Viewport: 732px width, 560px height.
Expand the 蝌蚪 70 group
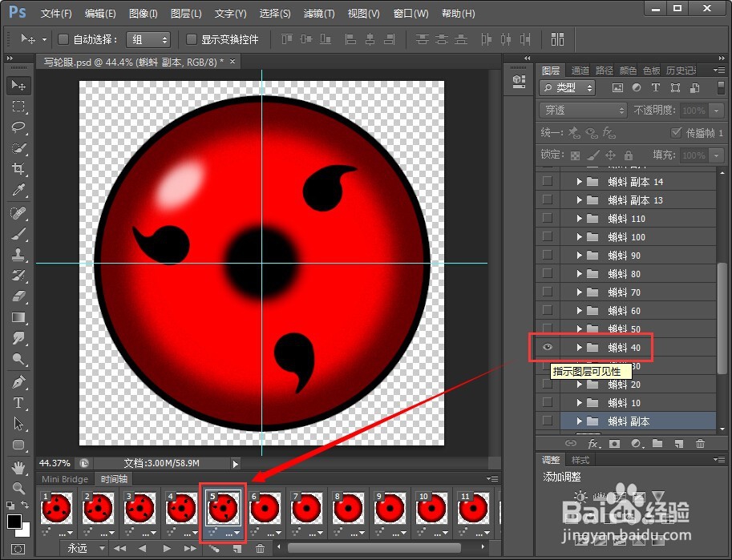[x=580, y=292]
